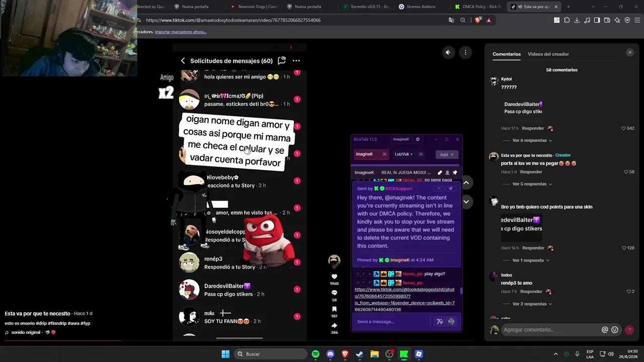
Task: Reply to comment posted Hace 7 h
Action: [531, 292]
